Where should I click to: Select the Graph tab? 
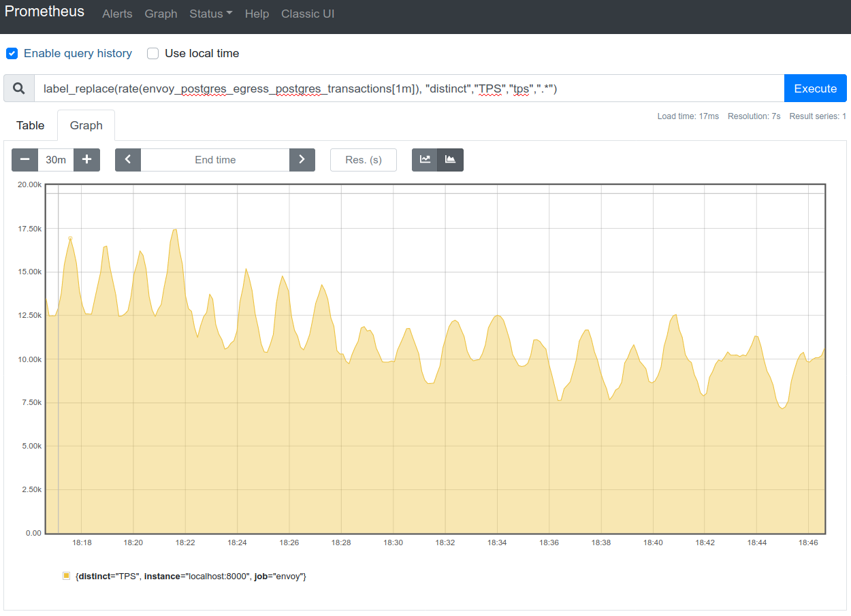pyautogui.click(x=86, y=125)
